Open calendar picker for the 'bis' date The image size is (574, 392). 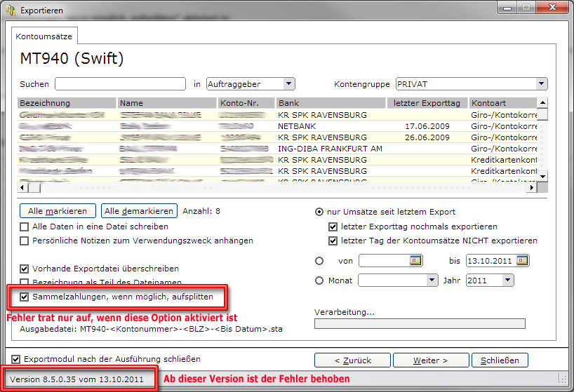(x=522, y=260)
